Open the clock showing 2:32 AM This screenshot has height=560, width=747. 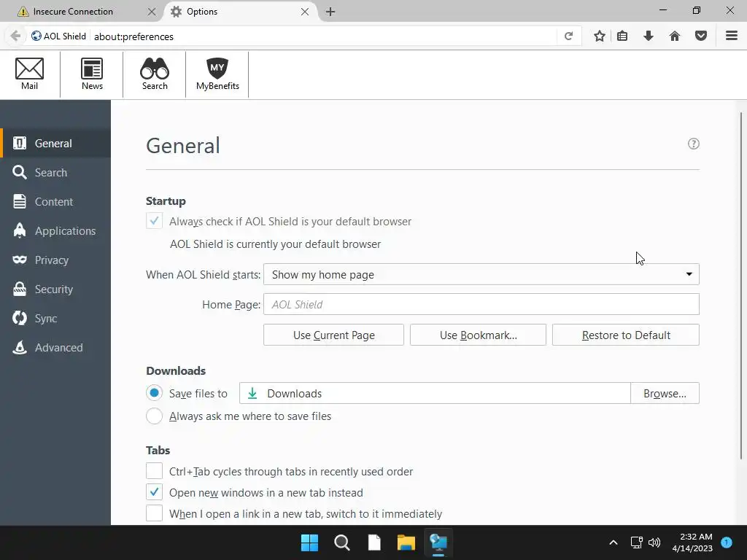click(692, 542)
